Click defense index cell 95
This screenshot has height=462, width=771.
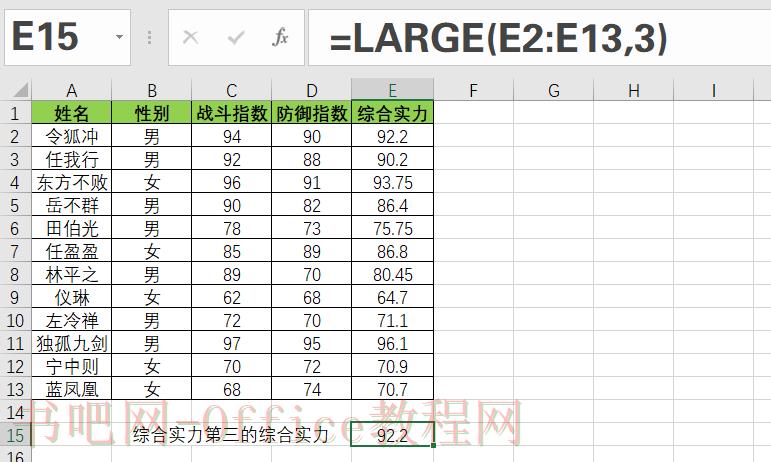click(x=312, y=343)
